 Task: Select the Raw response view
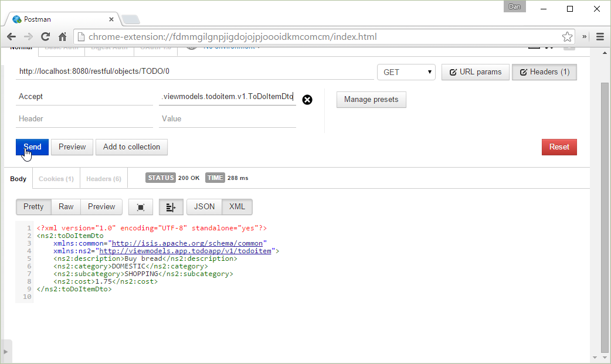click(66, 206)
